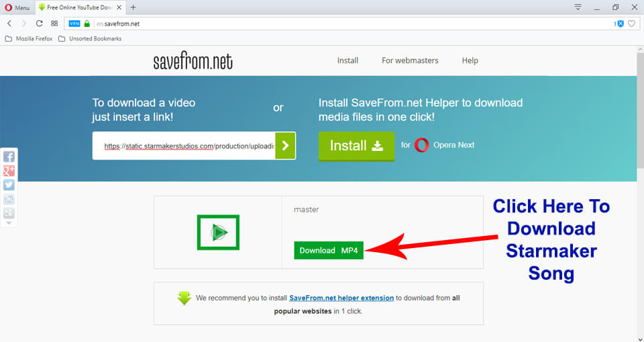Image resolution: width=644 pixels, height=342 pixels.
Task: Click the last share icon in side panel
Action: pos(9,213)
